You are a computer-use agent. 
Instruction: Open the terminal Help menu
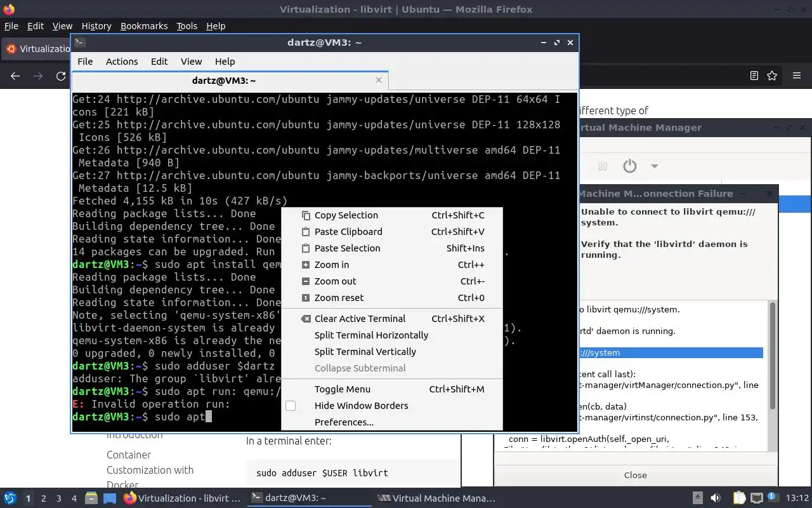point(225,62)
